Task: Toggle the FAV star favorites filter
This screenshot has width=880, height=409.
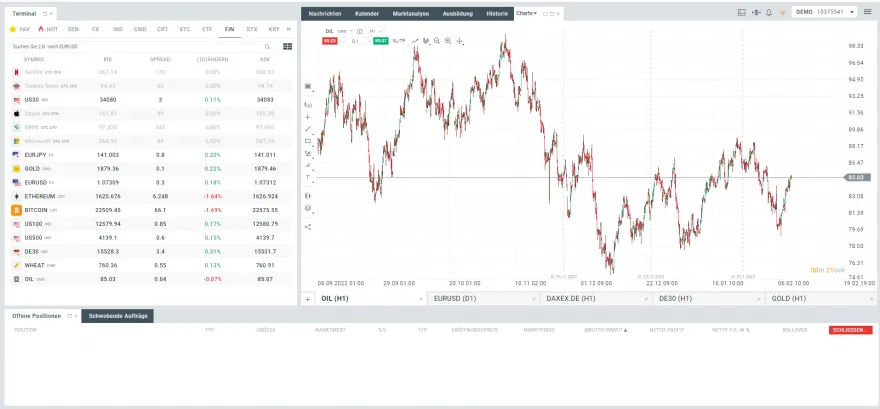Action: click(x=22, y=29)
